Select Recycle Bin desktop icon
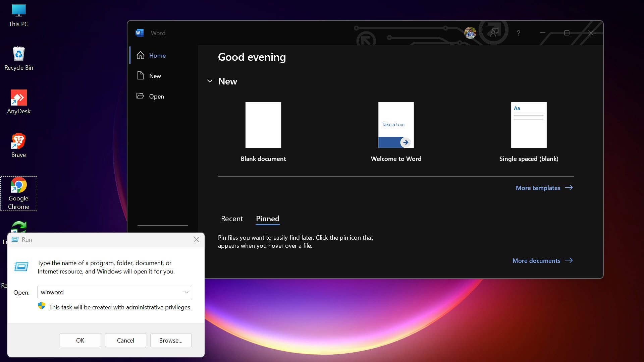The image size is (644, 362). pyautogui.click(x=19, y=59)
